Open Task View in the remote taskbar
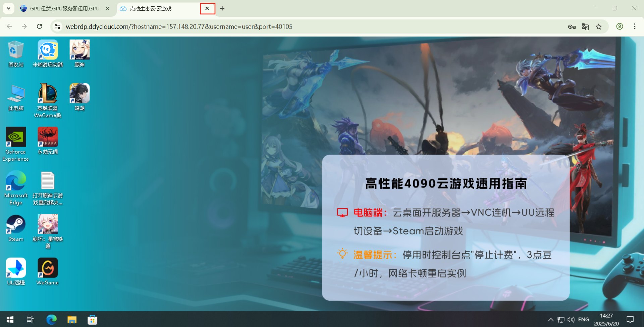 [30, 320]
